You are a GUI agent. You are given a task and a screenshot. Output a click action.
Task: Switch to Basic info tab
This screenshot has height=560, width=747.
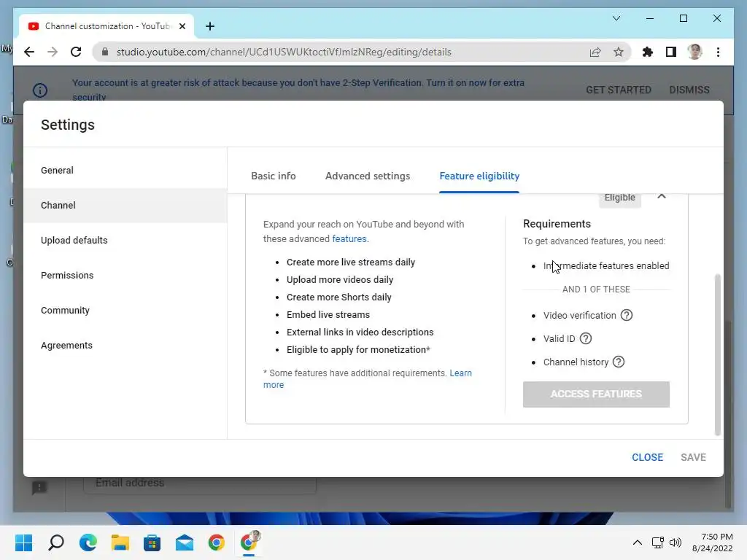click(274, 176)
